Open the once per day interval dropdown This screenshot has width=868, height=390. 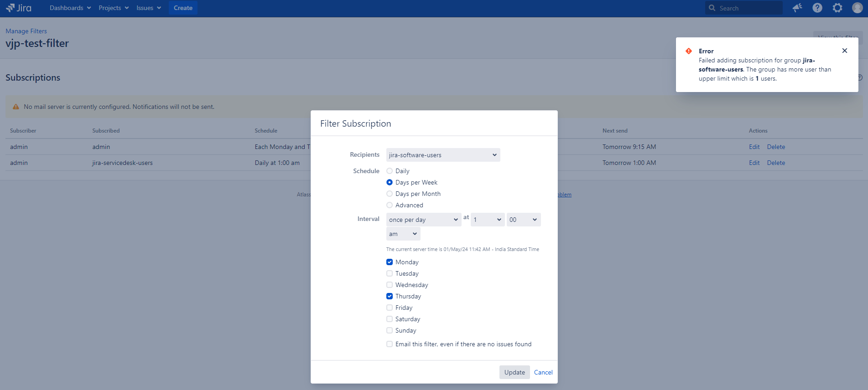click(423, 220)
